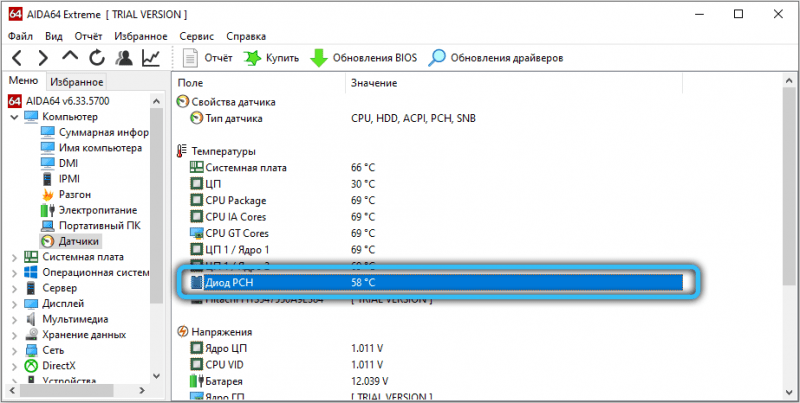The height and width of the screenshot is (403, 800).
Task: Expand the Мультимедиа tree node
Action: (14, 319)
